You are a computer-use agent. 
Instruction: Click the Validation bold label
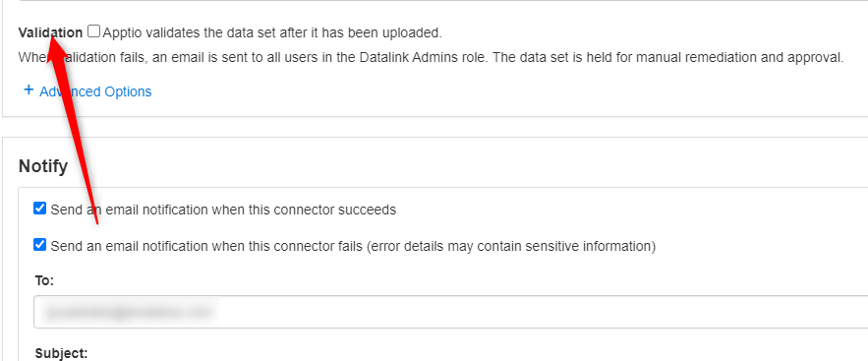point(50,32)
